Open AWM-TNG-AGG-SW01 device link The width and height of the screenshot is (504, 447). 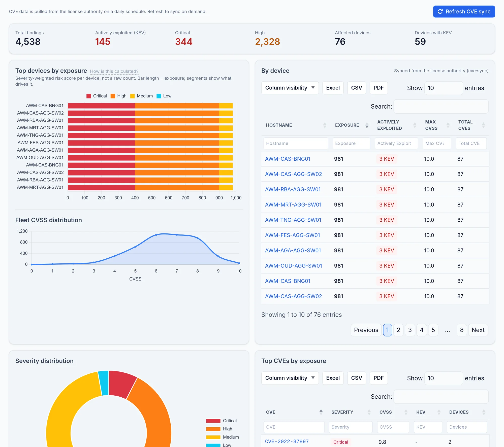click(x=293, y=220)
